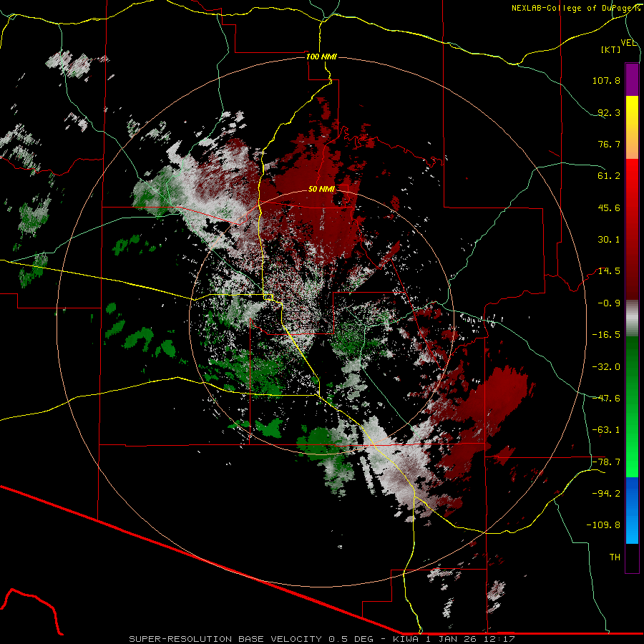Select the 76.7 velocity scale value
This screenshot has width=644, height=644.
tap(609, 144)
